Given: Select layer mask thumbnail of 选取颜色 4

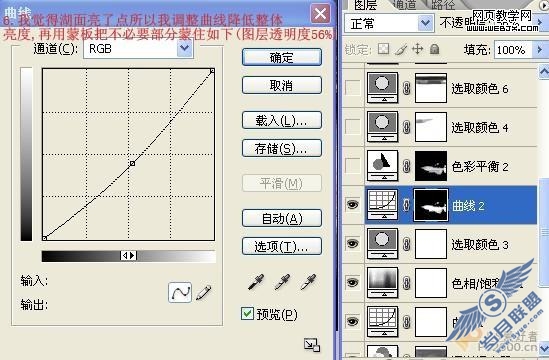Looking at the screenshot, I should [x=431, y=127].
